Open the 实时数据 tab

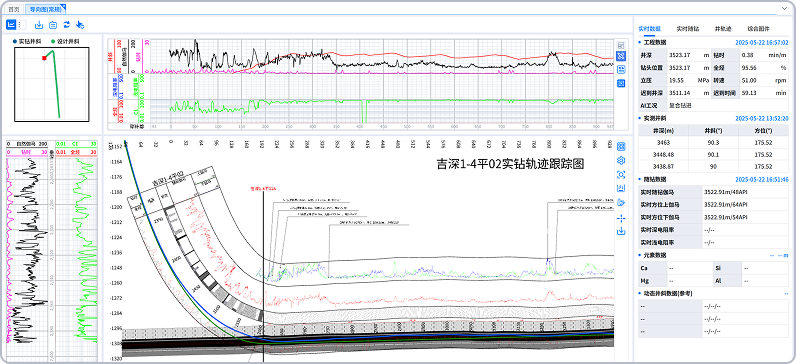(649, 28)
